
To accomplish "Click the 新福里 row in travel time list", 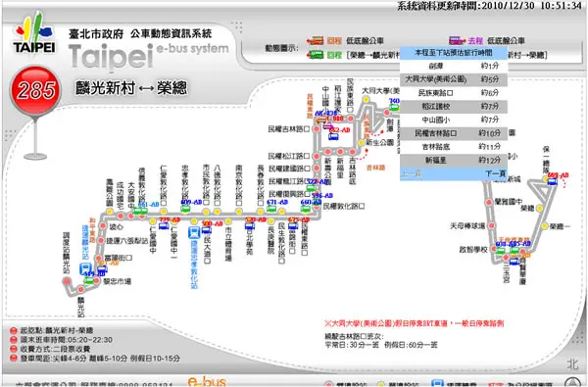I will (454, 160).
